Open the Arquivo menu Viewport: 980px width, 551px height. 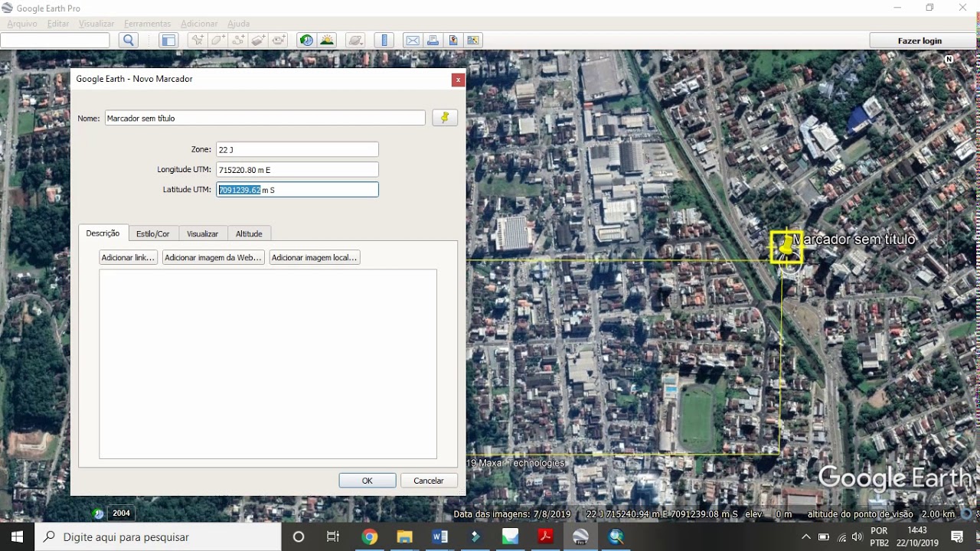(x=22, y=24)
